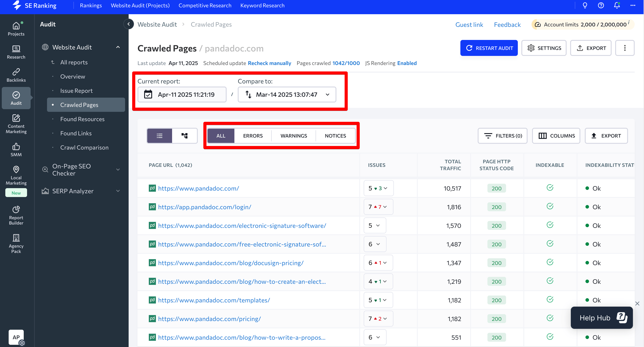Expand issues dropdown for templates row
This screenshot has width=644, height=347.
[x=378, y=300]
